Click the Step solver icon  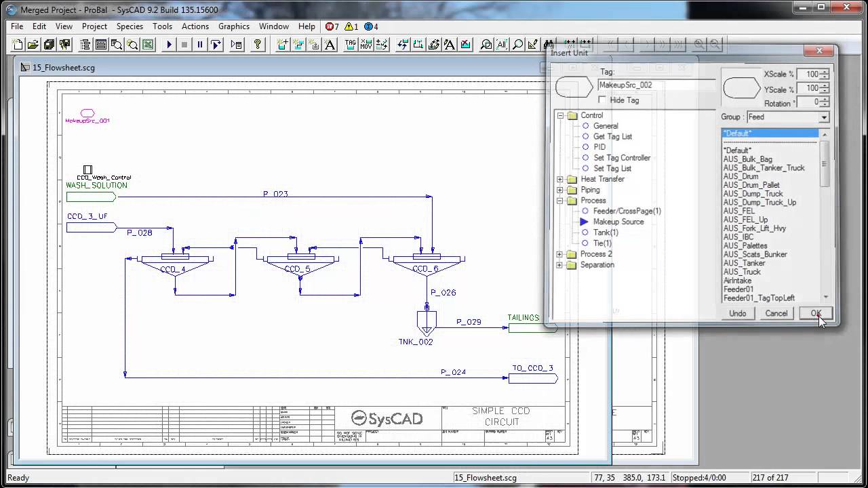click(x=216, y=45)
